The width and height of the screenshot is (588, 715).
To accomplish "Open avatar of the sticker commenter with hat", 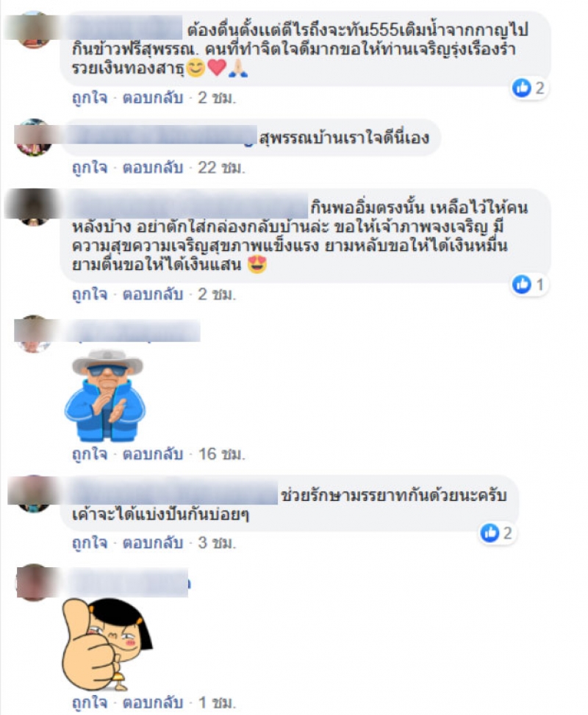I will pyautogui.click(x=33, y=334).
